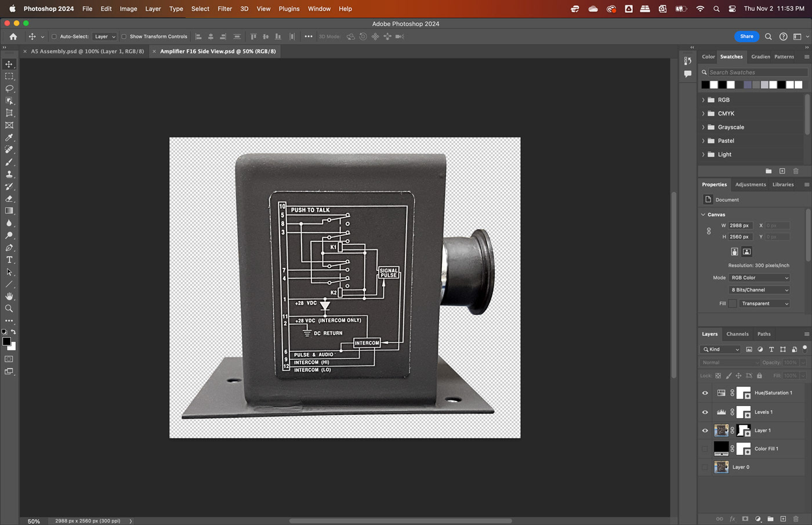Switch to the Channels tab
The image size is (812, 525).
pyautogui.click(x=737, y=334)
